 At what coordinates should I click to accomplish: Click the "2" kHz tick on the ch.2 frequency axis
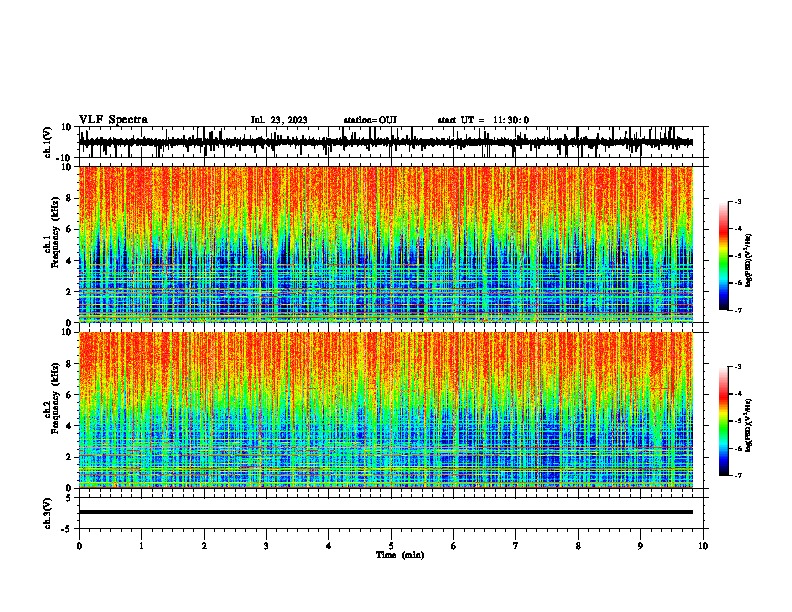click(69, 457)
